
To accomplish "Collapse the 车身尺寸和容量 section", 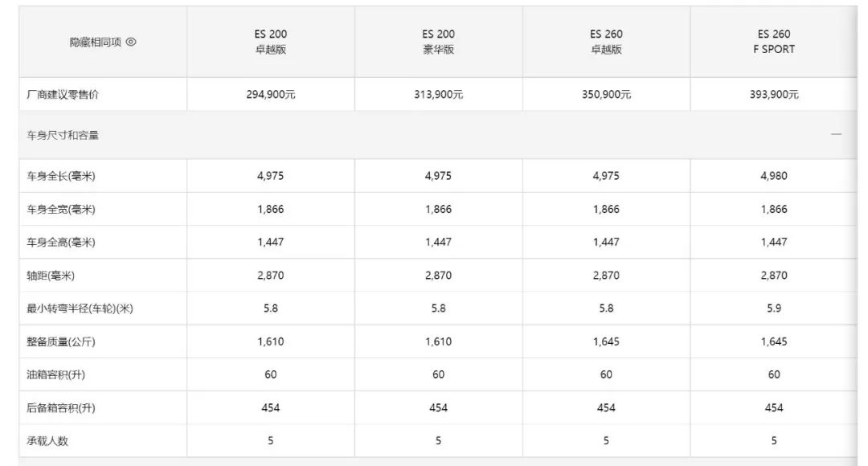I will pyautogui.click(x=836, y=135).
